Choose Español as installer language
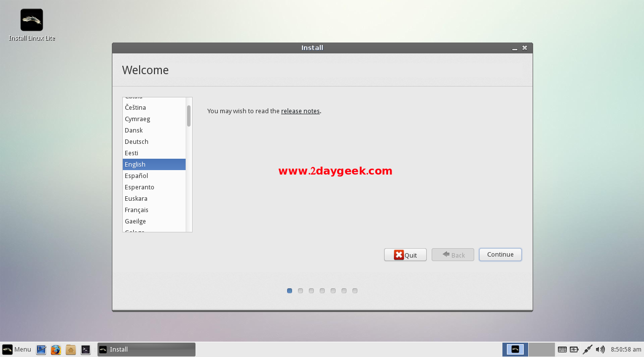This screenshot has height=357, width=644. tap(137, 176)
